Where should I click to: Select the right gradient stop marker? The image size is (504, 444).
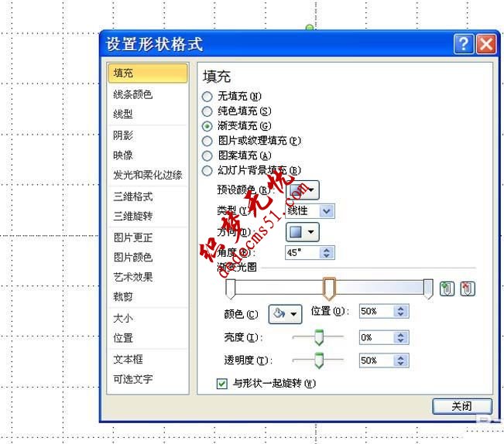coord(428,289)
